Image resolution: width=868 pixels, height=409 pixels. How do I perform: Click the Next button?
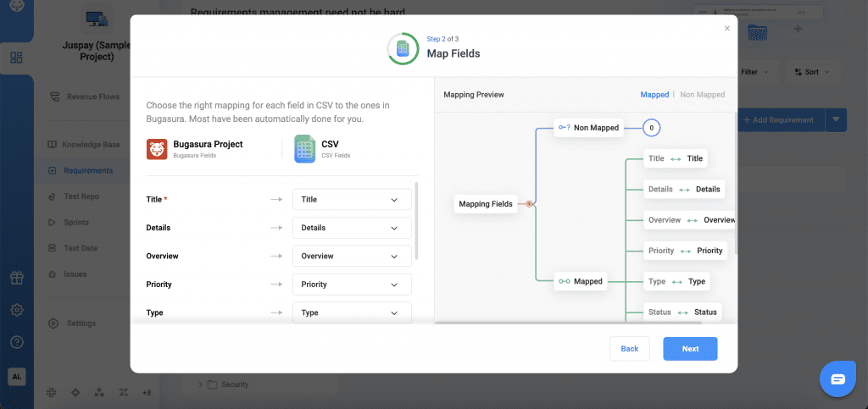coord(690,349)
